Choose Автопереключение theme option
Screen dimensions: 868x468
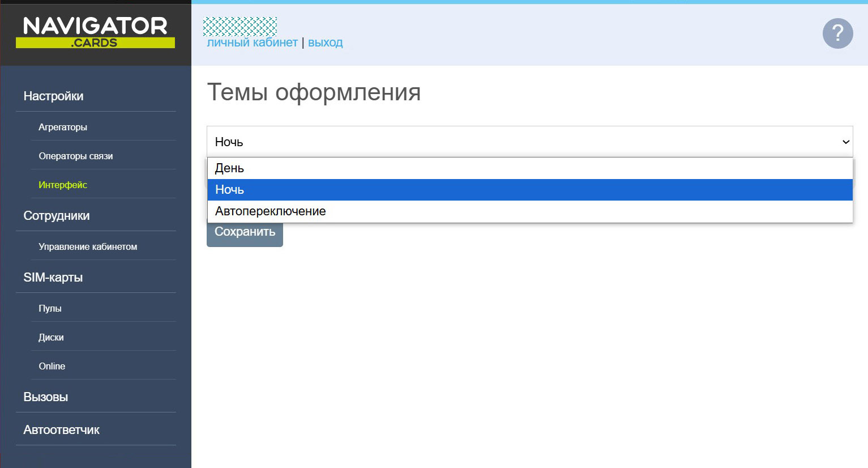(x=271, y=211)
